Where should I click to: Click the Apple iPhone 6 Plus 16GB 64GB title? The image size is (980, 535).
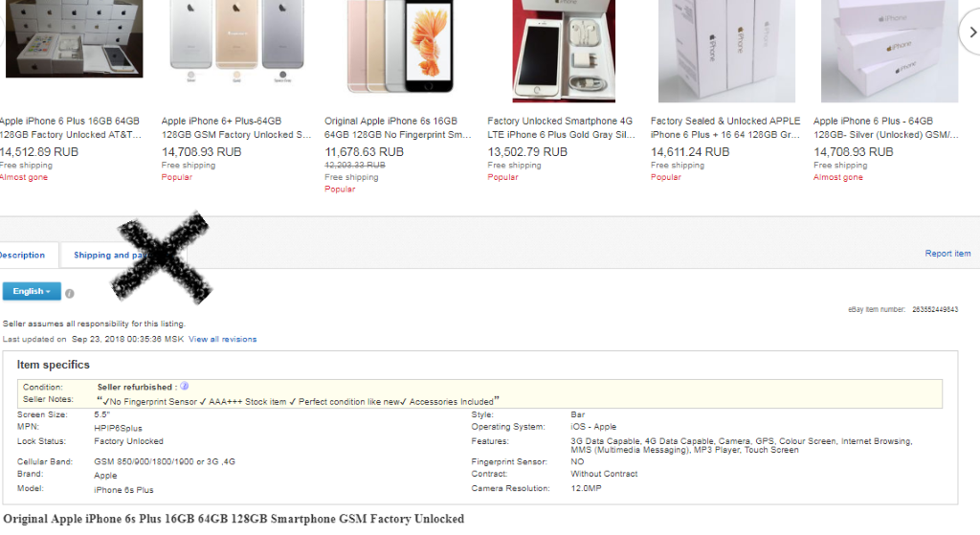(71, 128)
